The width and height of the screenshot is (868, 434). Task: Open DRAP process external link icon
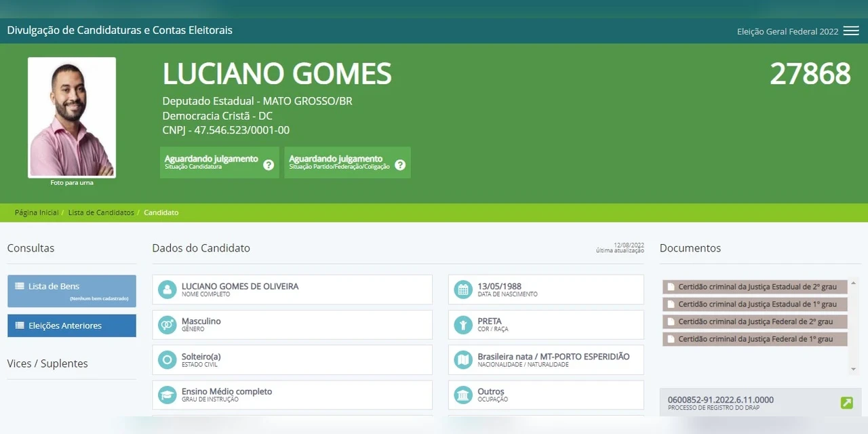click(x=846, y=403)
